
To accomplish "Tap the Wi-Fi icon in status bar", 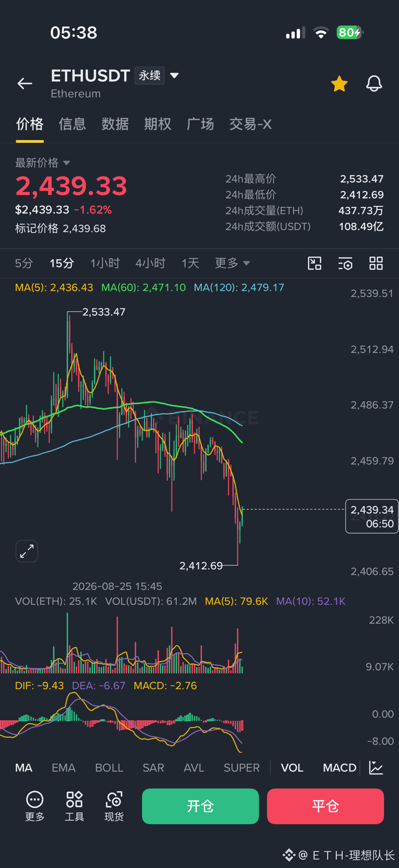I will click(x=321, y=33).
